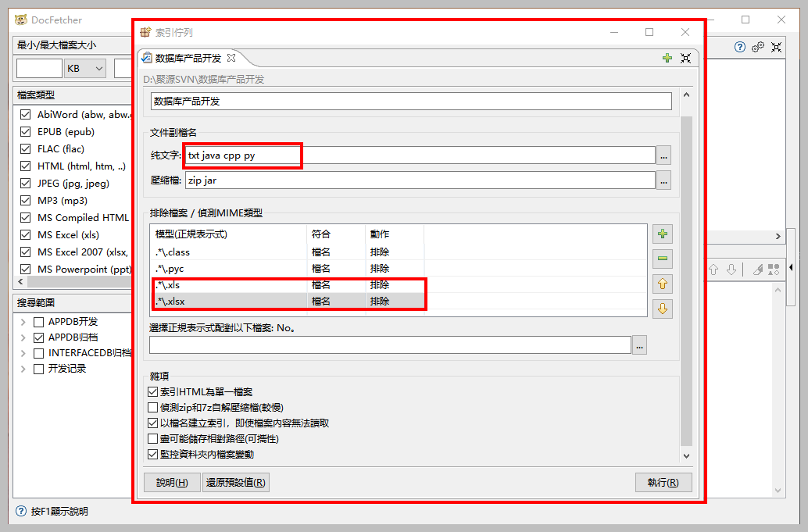
Task: Open DocFetcher preferences via gears icon
Action: pos(757,47)
